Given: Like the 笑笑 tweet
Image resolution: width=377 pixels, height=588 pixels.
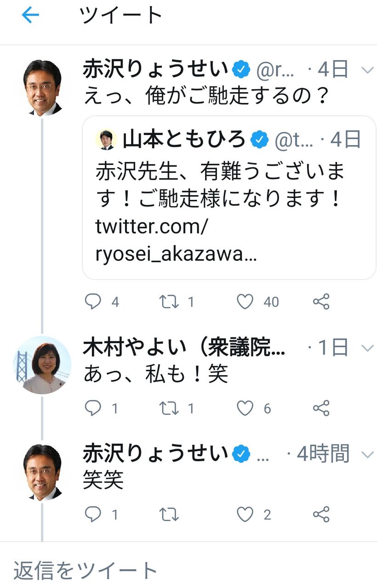Looking at the screenshot, I should [x=245, y=514].
